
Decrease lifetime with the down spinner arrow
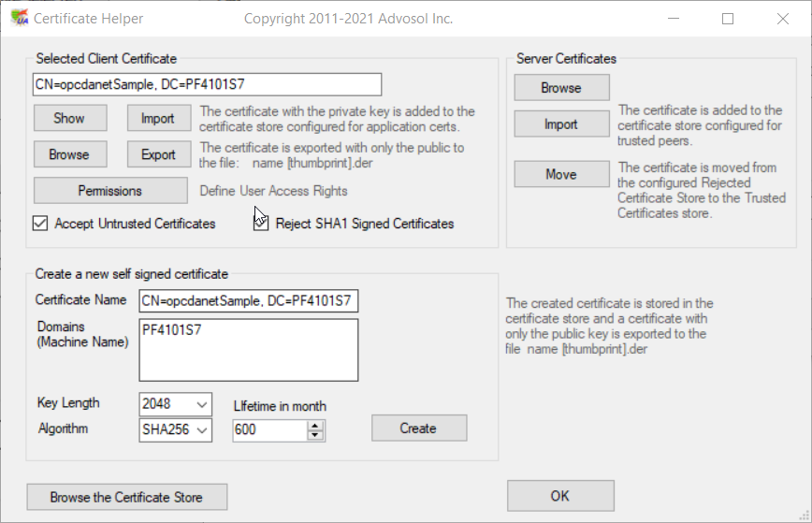[315, 435]
